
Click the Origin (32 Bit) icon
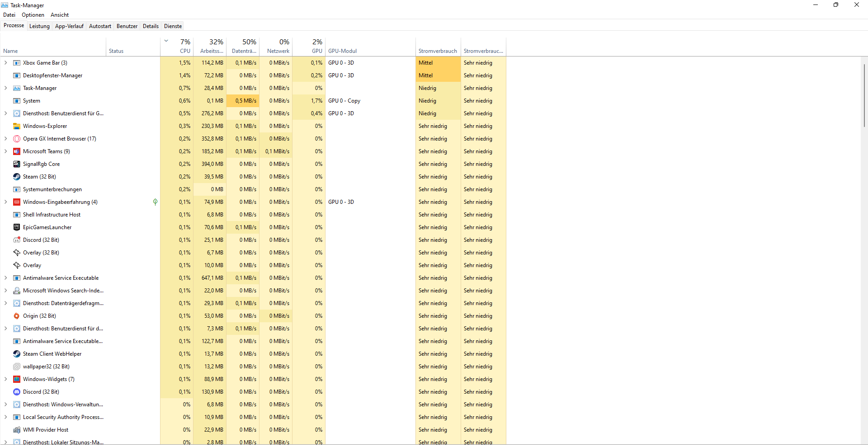pyautogui.click(x=17, y=316)
